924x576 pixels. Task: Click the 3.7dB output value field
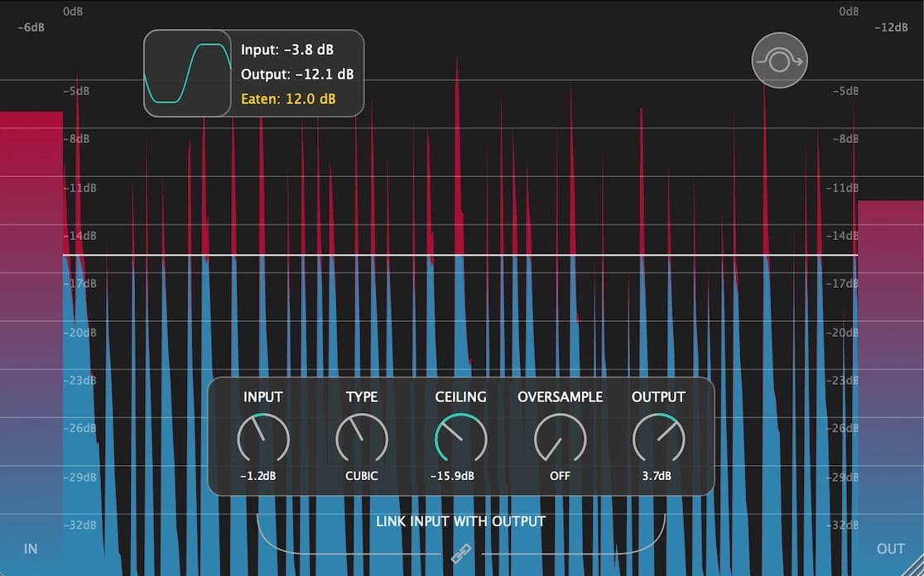657,476
